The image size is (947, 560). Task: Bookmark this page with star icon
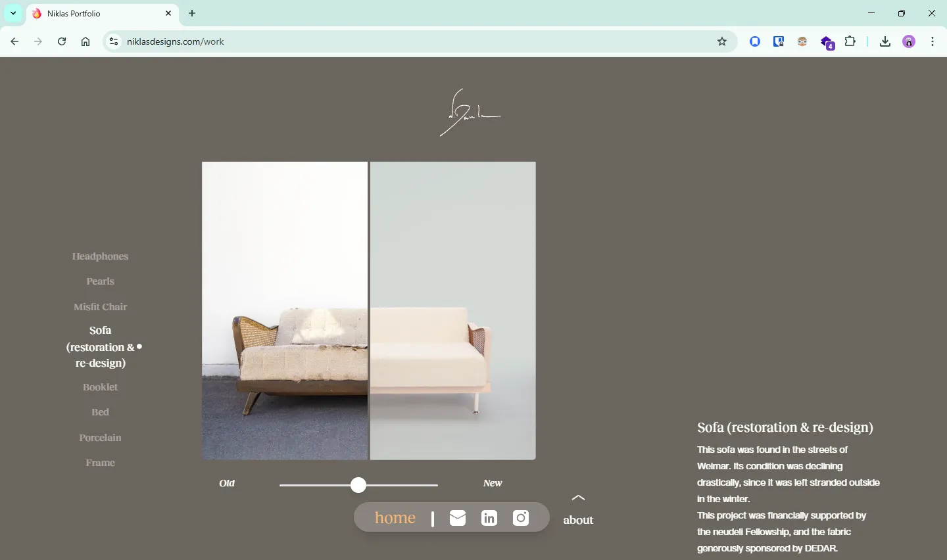pyautogui.click(x=722, y=41)
